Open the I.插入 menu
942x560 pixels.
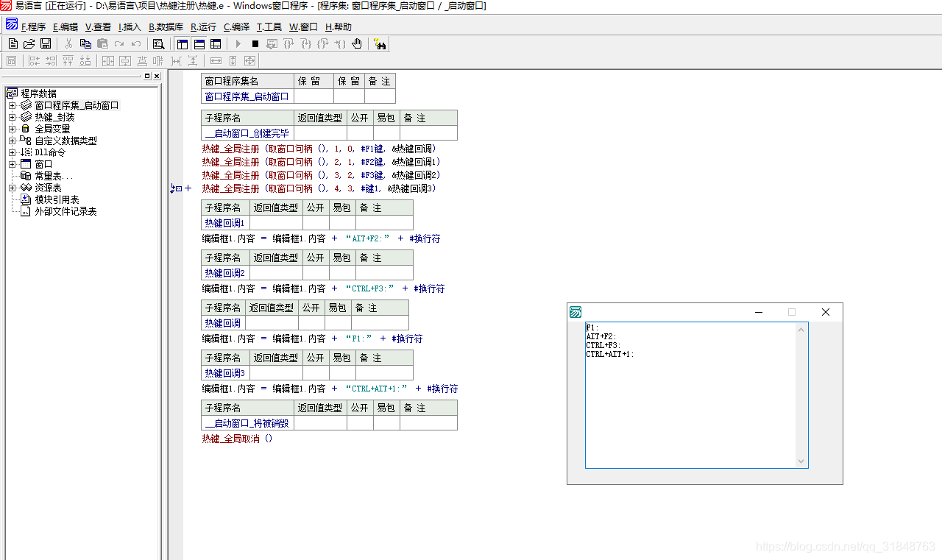130,26
